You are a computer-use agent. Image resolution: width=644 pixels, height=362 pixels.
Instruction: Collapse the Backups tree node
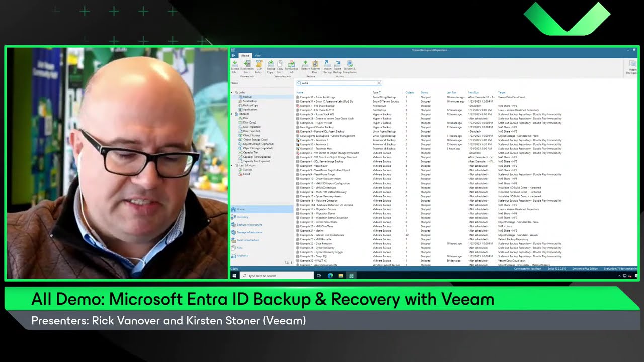232,114
